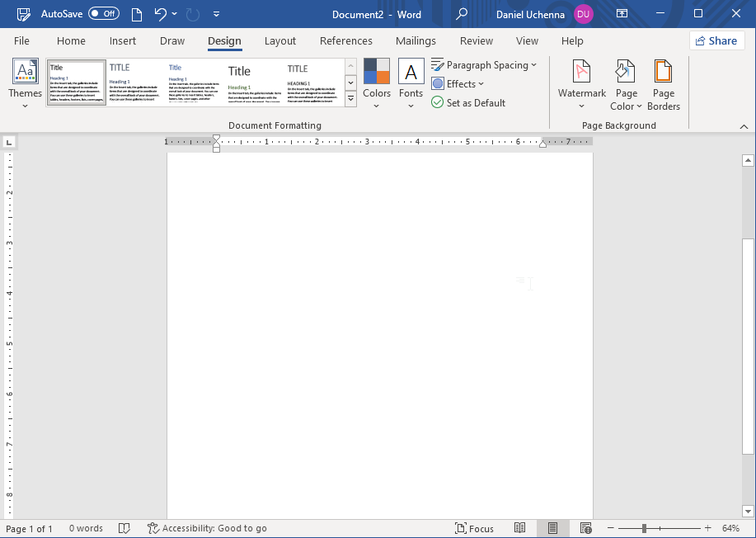756x538 pixels.
Task: Check word count in status bar
Action: click(x=85, y=528)
